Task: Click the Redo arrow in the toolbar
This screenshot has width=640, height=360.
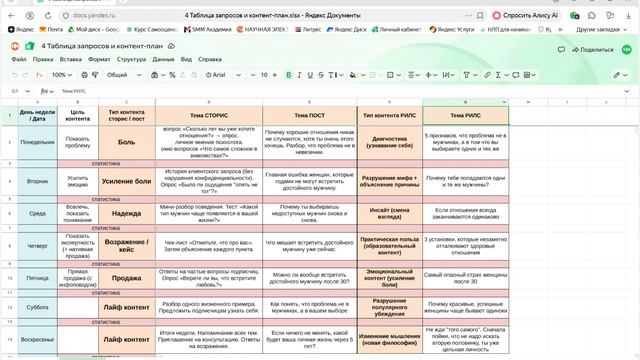Action: tap(25, 75)
